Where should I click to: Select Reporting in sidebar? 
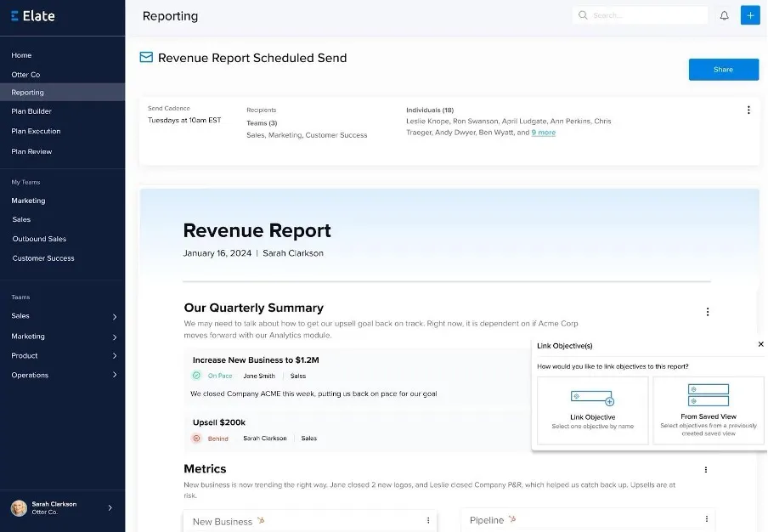62,92
